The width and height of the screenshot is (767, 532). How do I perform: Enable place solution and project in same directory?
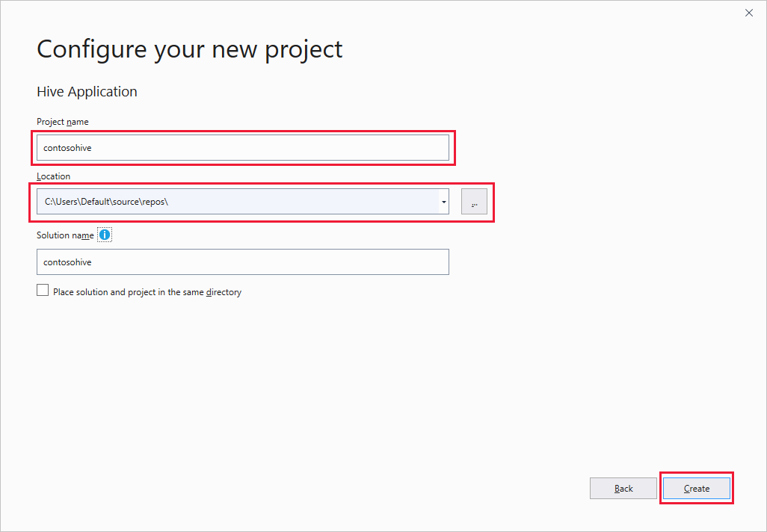coord(43,290)
